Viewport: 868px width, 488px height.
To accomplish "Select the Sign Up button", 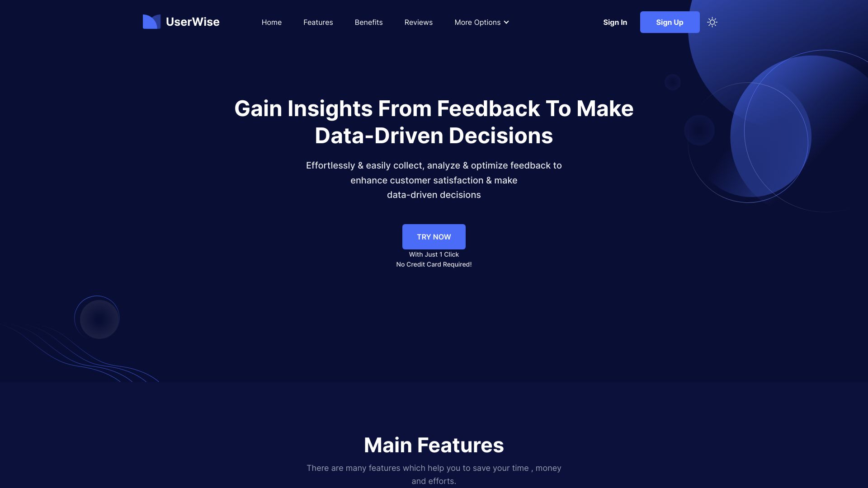I will [x=670, y=22].
